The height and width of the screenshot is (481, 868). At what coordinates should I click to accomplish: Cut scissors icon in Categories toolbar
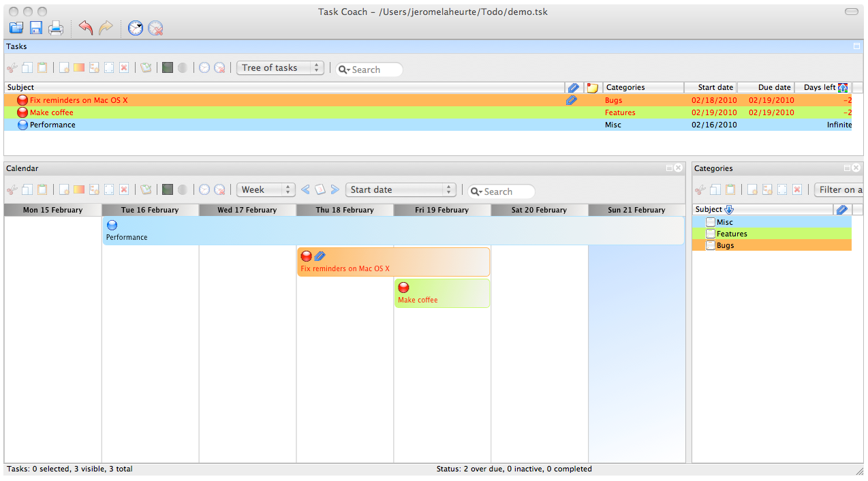coord(700,190)
